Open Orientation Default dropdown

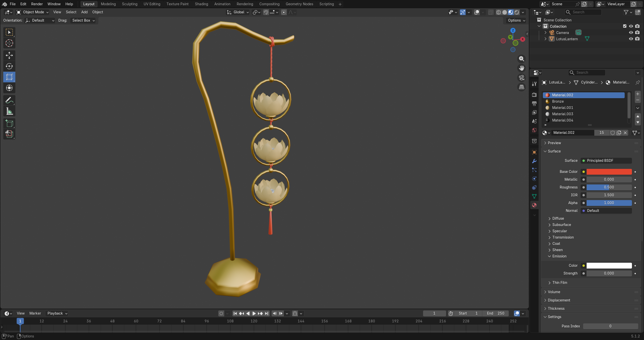point(40,20)
